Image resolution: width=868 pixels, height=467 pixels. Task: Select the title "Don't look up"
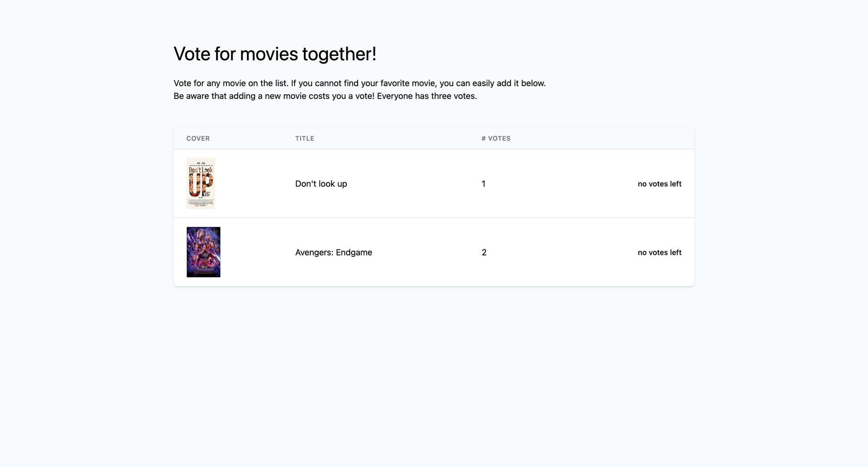click(x=321, y=183)
